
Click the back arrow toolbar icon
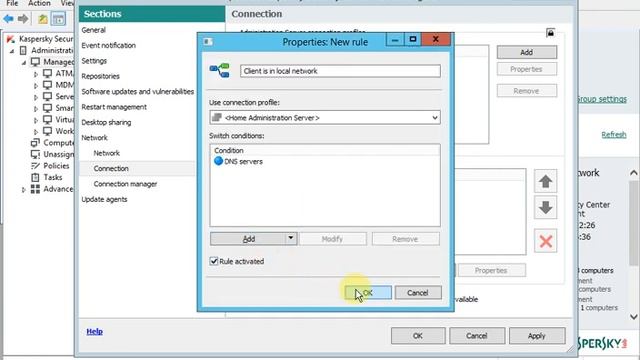[8, 18]
